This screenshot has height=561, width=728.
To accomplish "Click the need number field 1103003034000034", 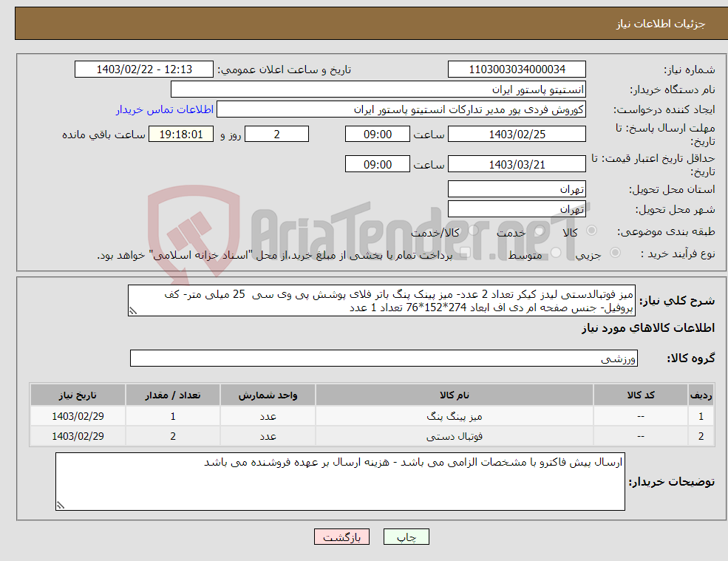I will tap(517, 69).
